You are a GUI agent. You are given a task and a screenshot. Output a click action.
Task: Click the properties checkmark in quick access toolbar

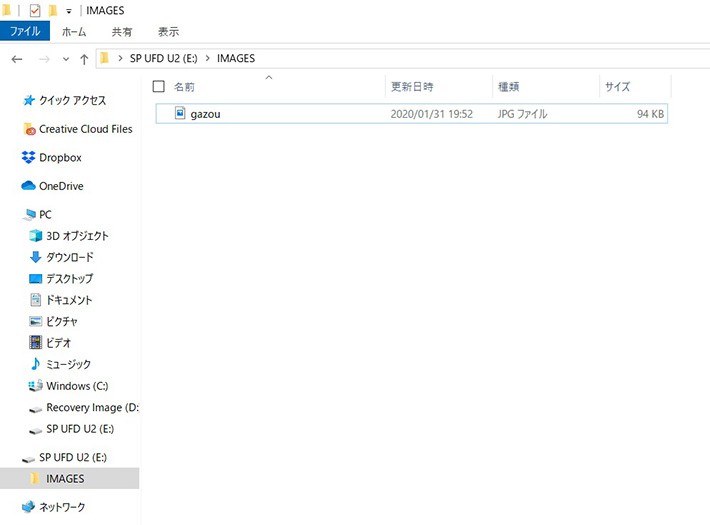[x=35, y=10]
